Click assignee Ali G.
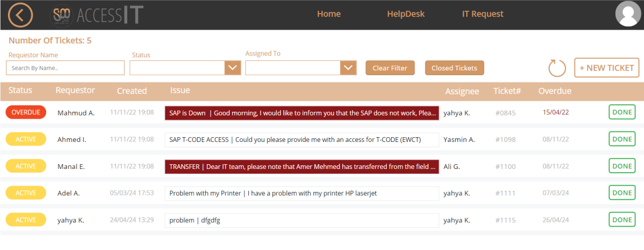The image size is (644, 250). (451, 166)
